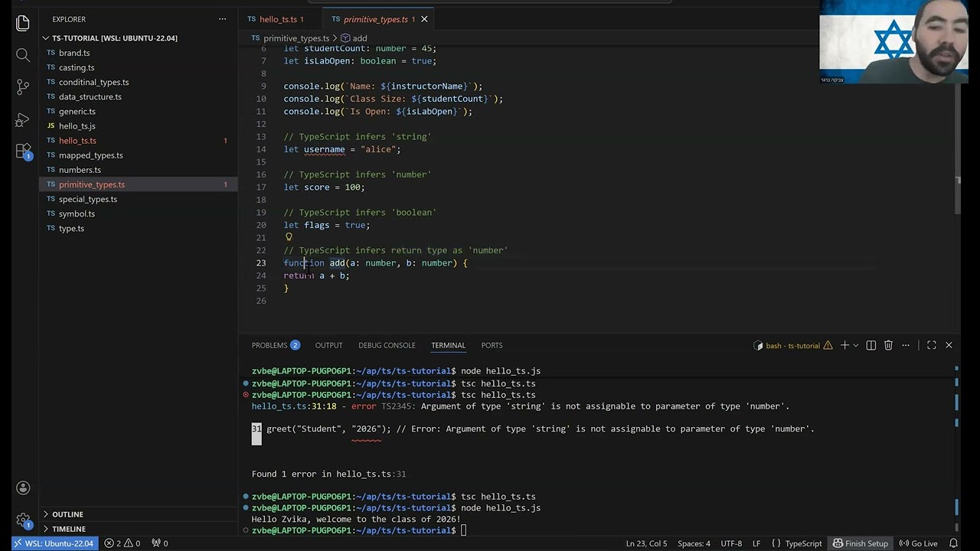Image resolution: width=980 pixels, height=551 pixels.
Task: Click the lightbulb code action icon
Action: click(x=289, y=237)
